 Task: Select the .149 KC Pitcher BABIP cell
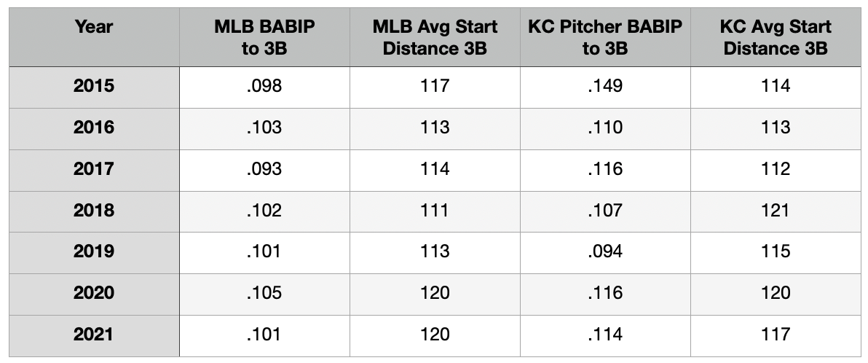click(605, 86)
